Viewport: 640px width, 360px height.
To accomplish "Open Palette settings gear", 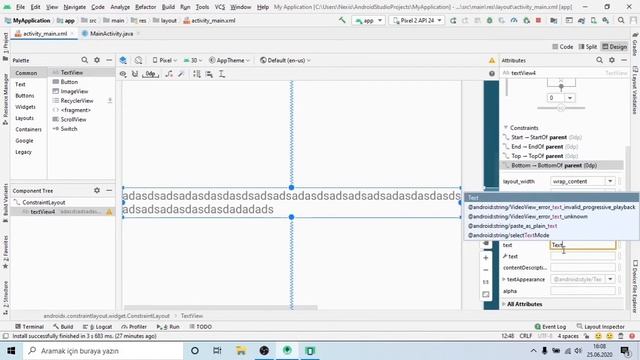I will tap(97, 60).
